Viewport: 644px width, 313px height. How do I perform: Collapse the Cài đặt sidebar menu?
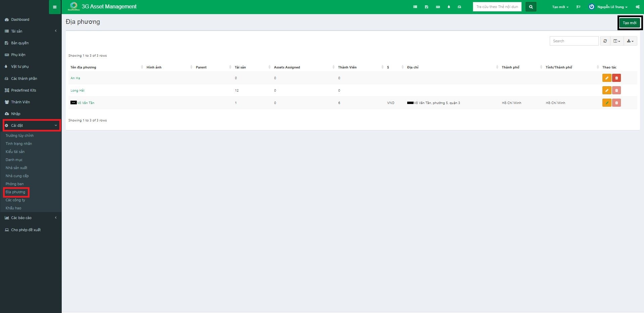click(x=32, y=125)
